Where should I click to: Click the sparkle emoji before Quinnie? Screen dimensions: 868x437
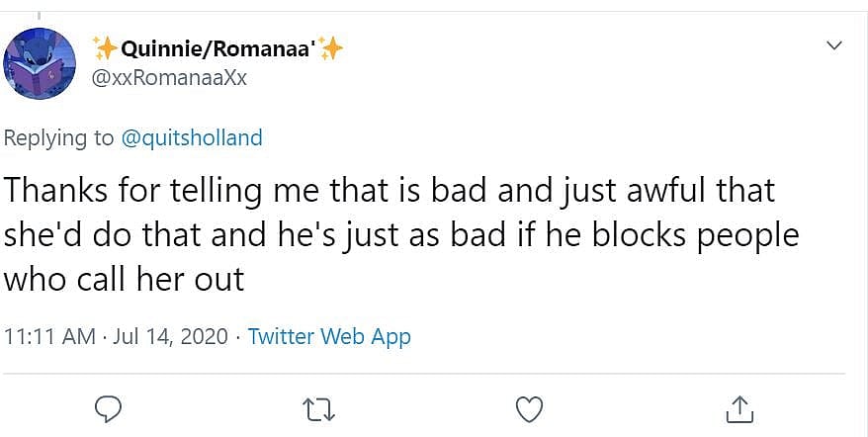[104, 47]
